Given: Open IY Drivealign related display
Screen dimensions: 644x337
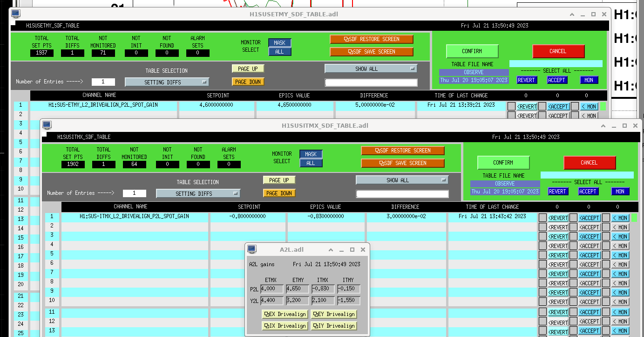Looking at the screenshot, I should pyautogui.click(x=333, y=326).
